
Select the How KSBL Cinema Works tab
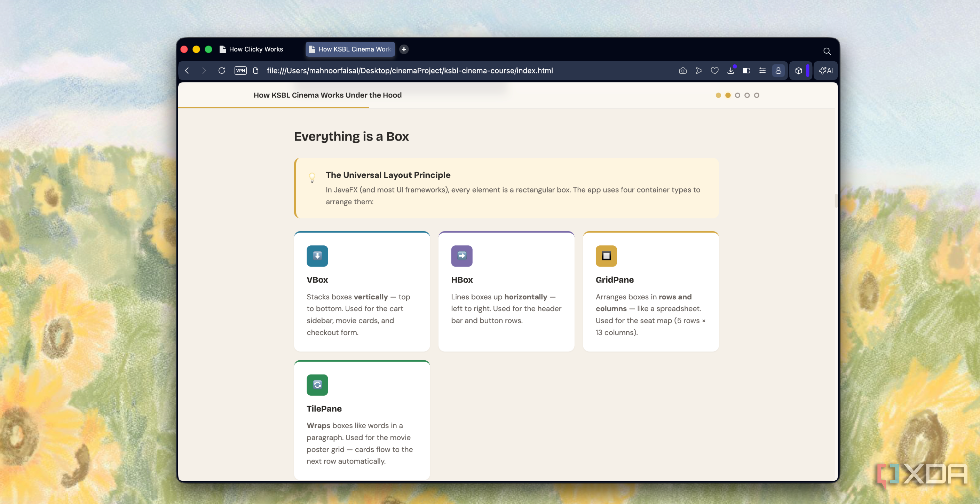pyautogui.click(x=350, y=49)
